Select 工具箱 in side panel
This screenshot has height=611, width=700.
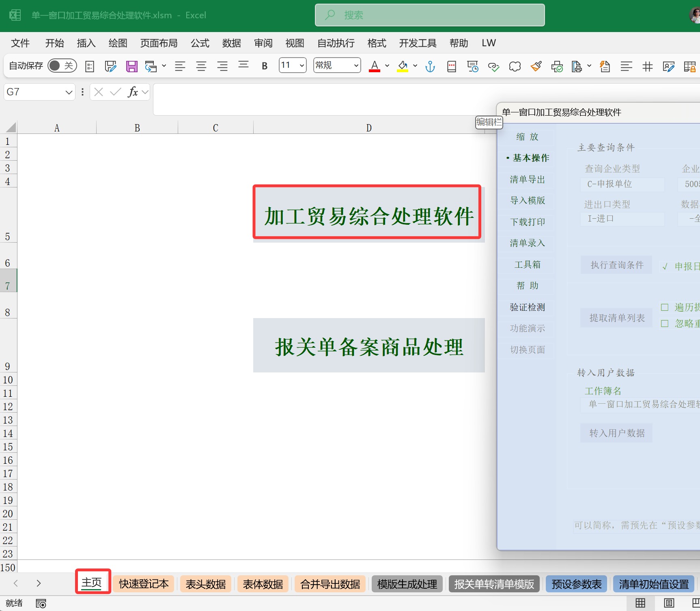[527, 265]
